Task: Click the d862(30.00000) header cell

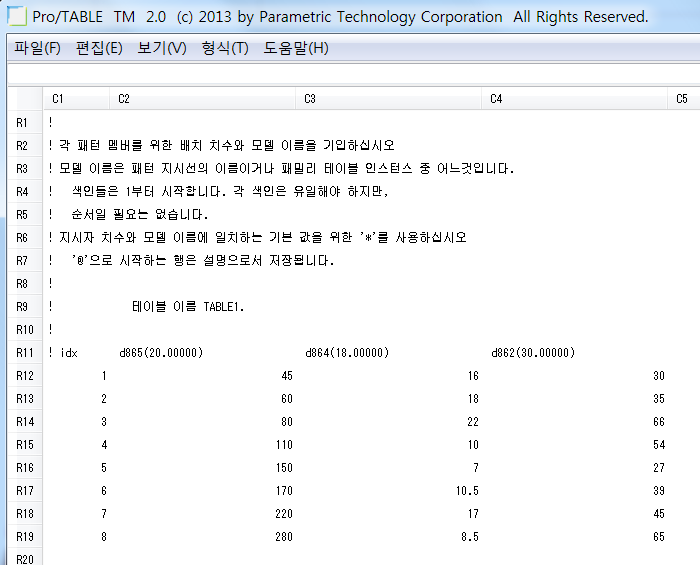Action: [x=533, y=353]
